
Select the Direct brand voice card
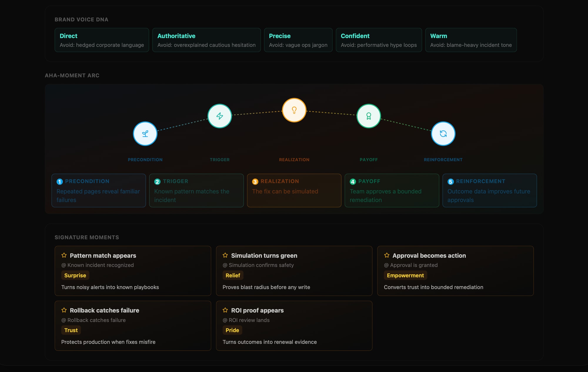(x=102, y=40)
